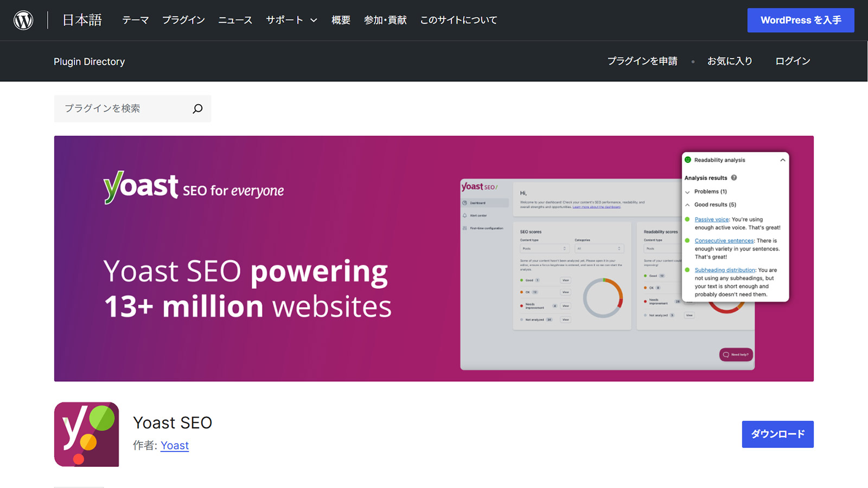Open the プラグイン menu item
The height and width of the screenshot is (488, 868).
[183, 20]
